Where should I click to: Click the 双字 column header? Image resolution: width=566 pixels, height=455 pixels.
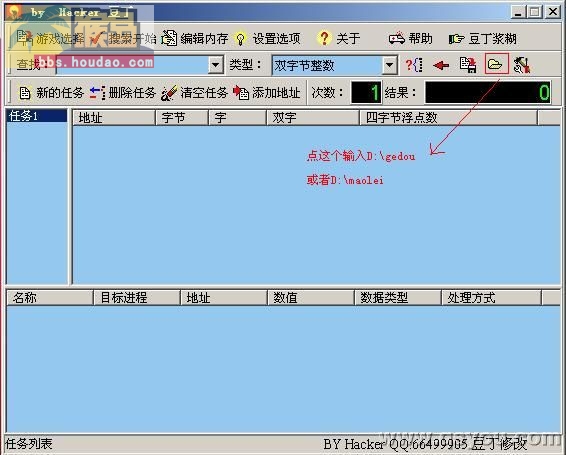point(313,118)
